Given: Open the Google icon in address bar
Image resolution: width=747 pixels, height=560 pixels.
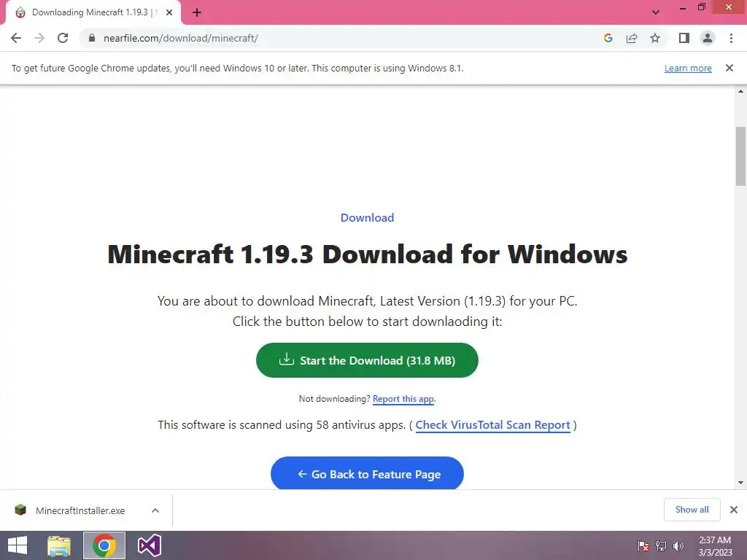Looking at the screenshot, I should [608, 38].
